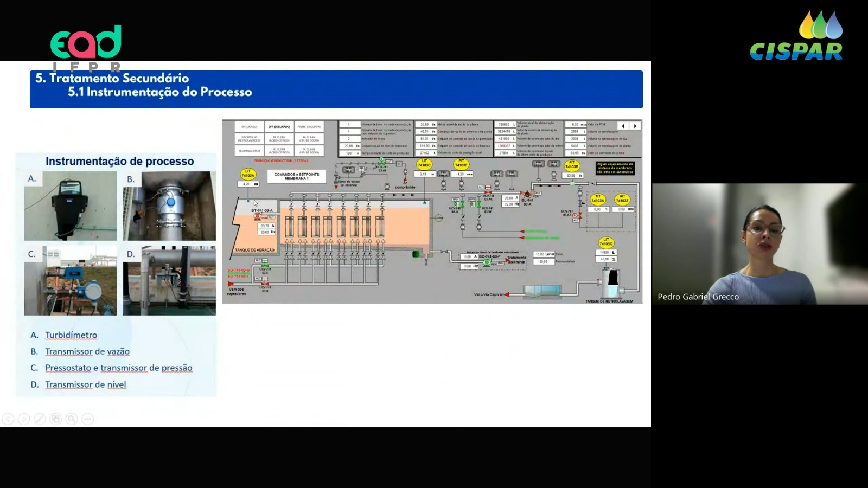Click the yellow LIT 74103A tag
This screenshot has height=488, width=868.
pyautogui.click(x=248, y=174)
